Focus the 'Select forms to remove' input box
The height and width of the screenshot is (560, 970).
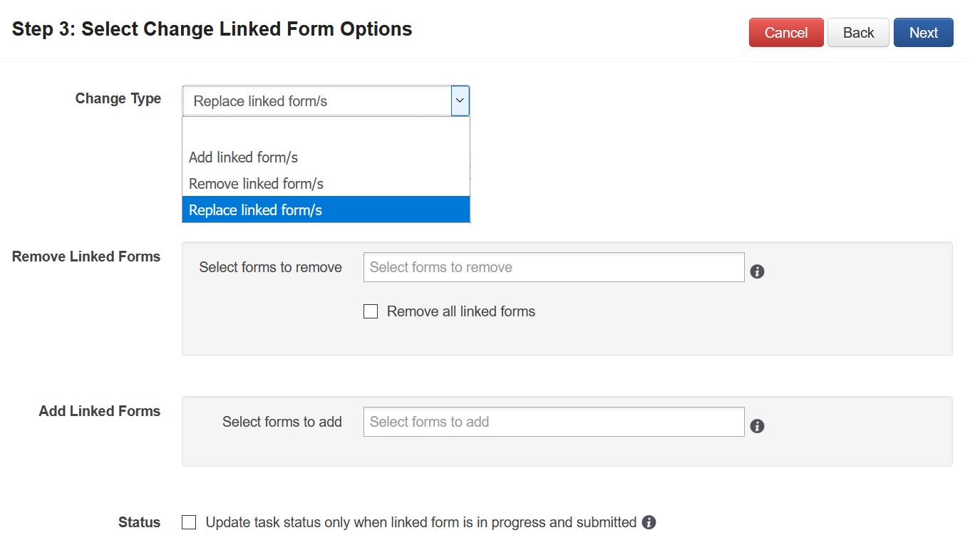click(553, 267)
